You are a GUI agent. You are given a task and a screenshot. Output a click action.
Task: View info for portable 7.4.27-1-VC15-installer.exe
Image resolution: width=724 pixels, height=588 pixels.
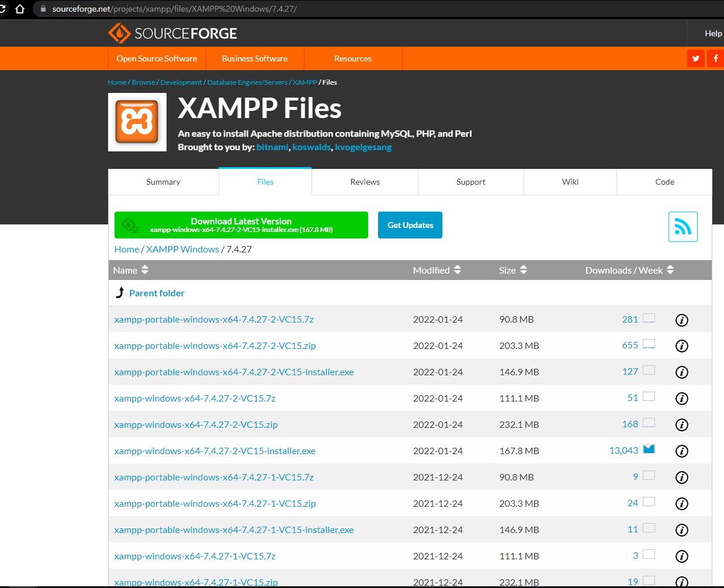[681, 530]
